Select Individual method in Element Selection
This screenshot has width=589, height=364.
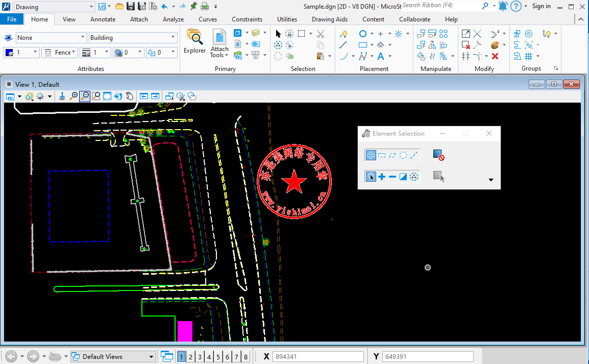point(371,155)
